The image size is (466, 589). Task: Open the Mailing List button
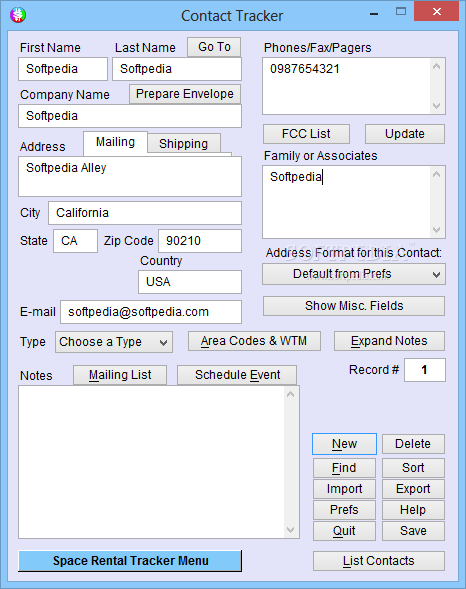[x=120, y=375]
